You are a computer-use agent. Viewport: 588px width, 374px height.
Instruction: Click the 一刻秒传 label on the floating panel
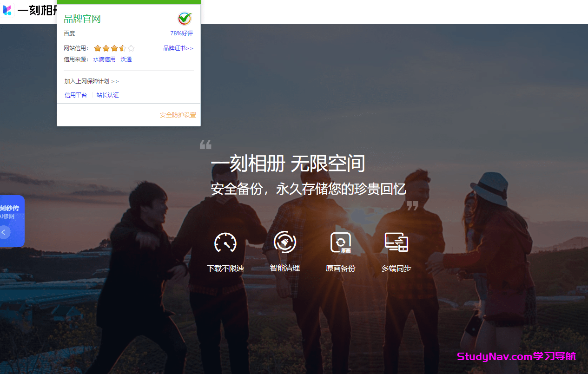click(10, 208)
